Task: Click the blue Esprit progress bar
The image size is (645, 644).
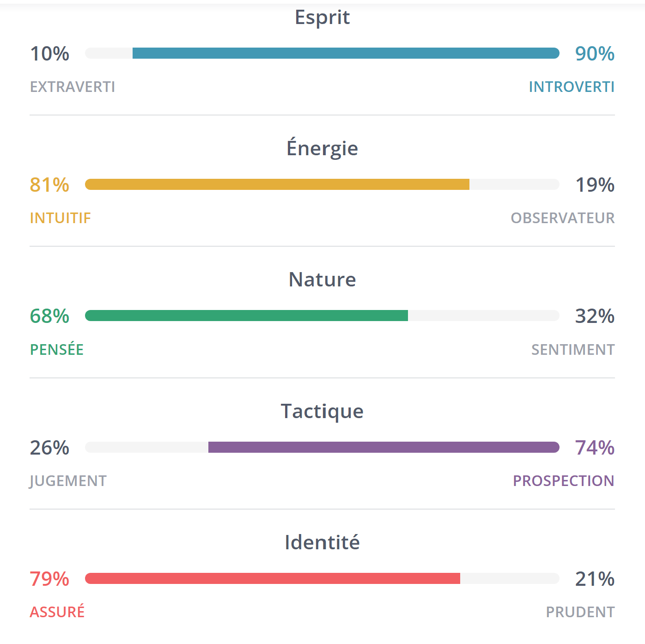Action: (x=346, y=53)
